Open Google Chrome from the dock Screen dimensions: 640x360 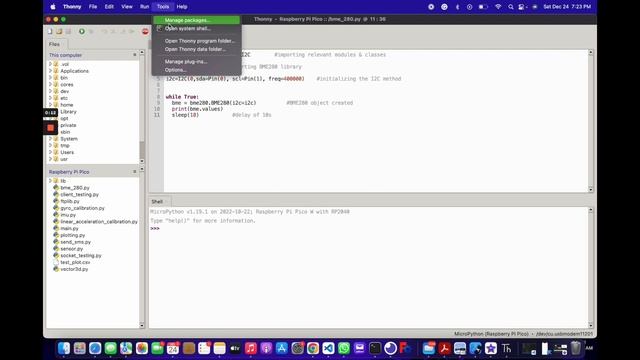point(313,348)
